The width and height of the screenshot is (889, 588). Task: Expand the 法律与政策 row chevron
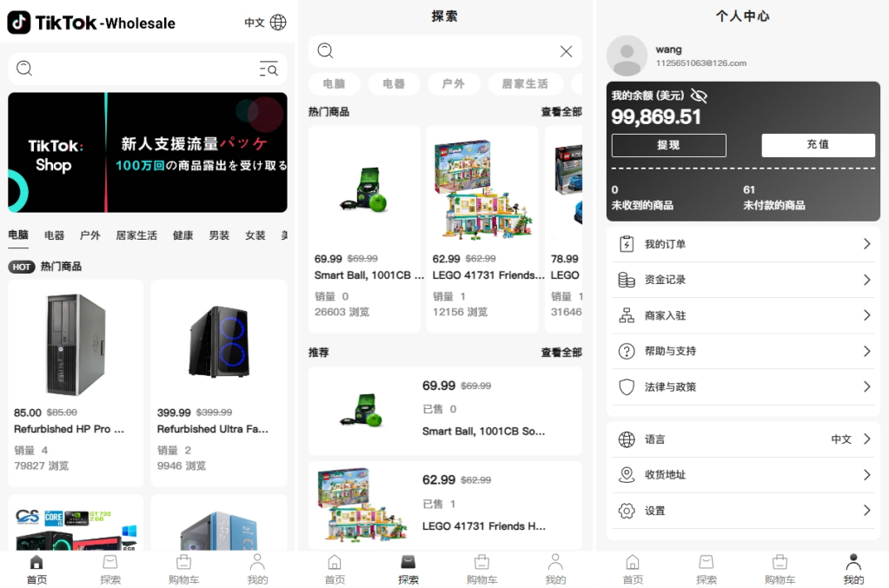click(x=867, y=386)
